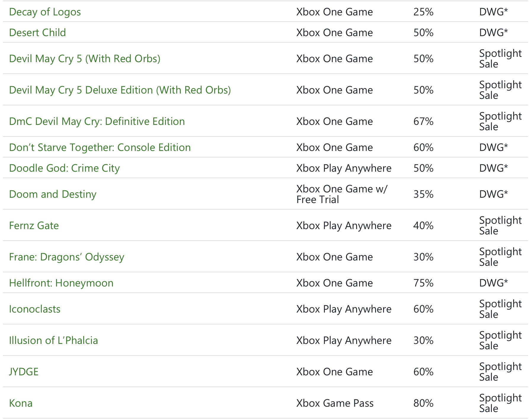The width and height of the screenshot is (531, 420).
Task: Click the 80% discount in Kona row
Action: 423,403
